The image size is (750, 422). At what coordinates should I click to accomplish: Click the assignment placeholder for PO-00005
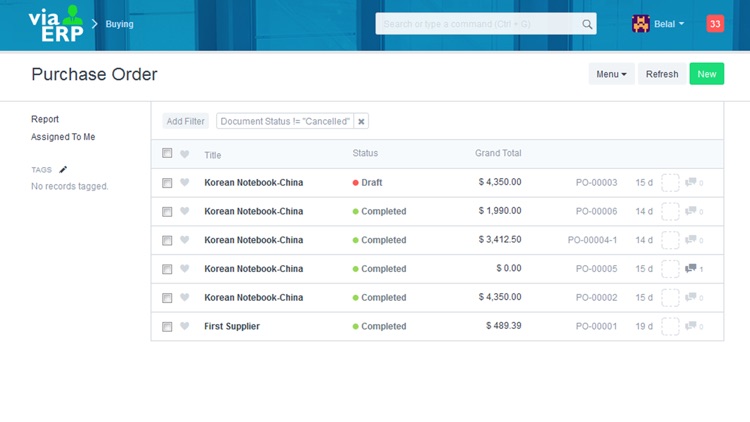pyautogui.click(x=670, y=269)
